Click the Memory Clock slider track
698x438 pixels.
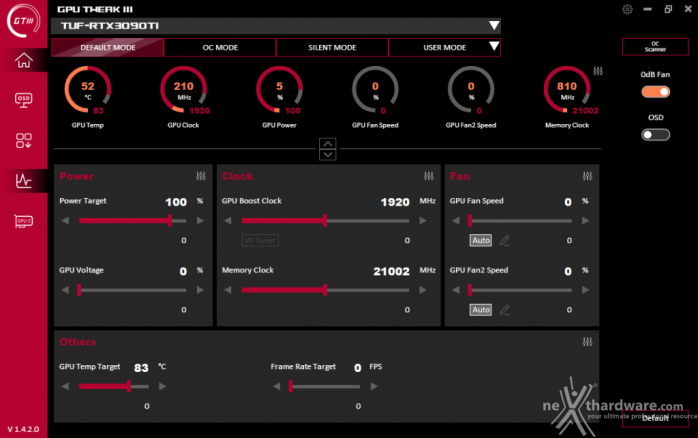(x=325, y=290)
